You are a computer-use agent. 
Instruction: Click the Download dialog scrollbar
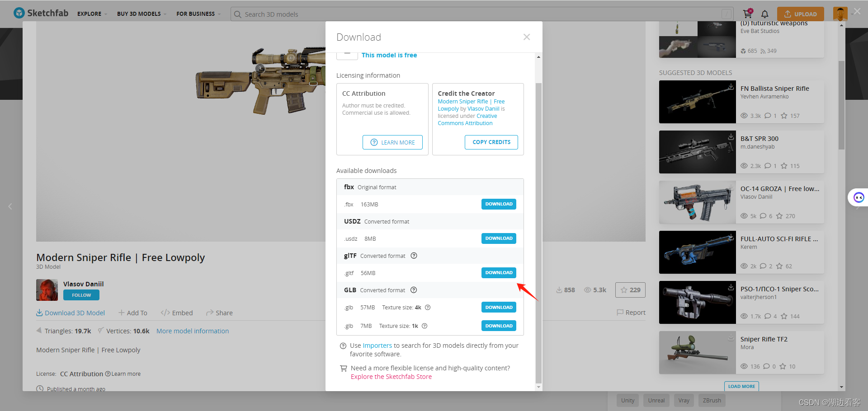pos(538,232)
